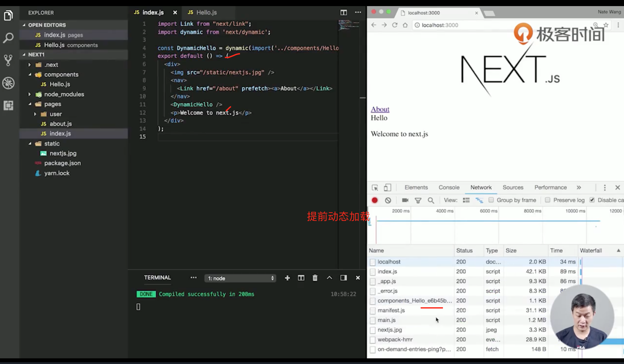Toggle the DevTools device toolbar icon
The width and height of the screenshot is (624, 364).
click(387, 188)
